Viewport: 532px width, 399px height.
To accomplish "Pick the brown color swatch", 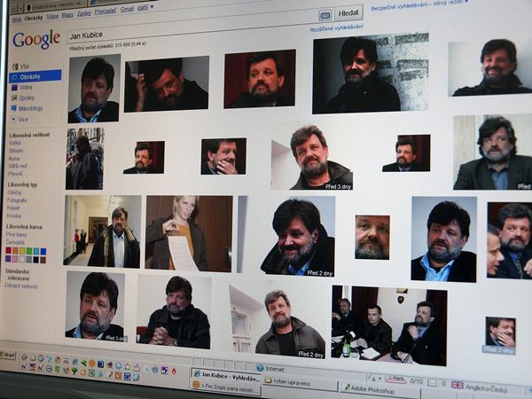I will (x=43, y=260).
